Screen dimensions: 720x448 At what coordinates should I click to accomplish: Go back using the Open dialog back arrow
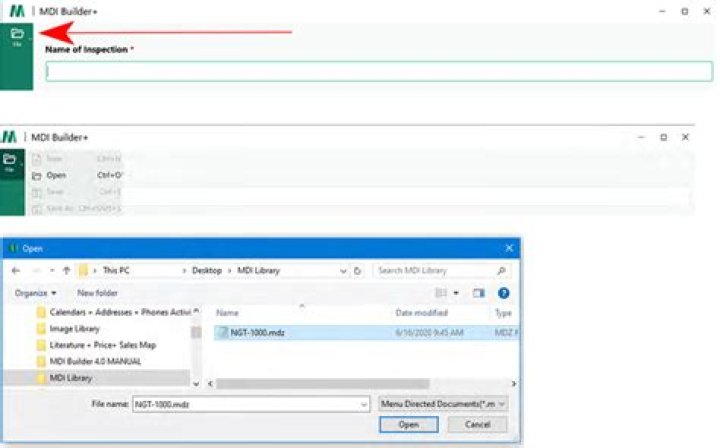point(16,270)
